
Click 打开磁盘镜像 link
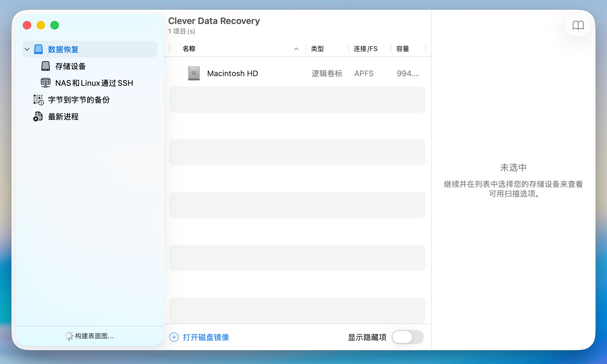[206, 337]
